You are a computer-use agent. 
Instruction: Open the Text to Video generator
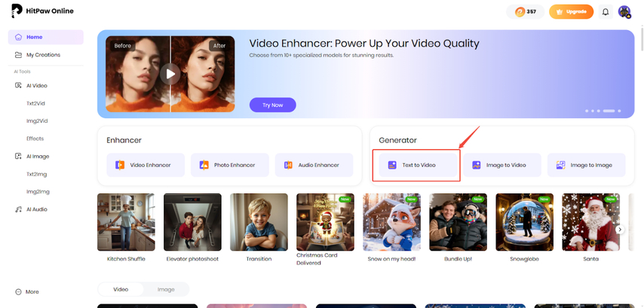[x=418, y=165]
